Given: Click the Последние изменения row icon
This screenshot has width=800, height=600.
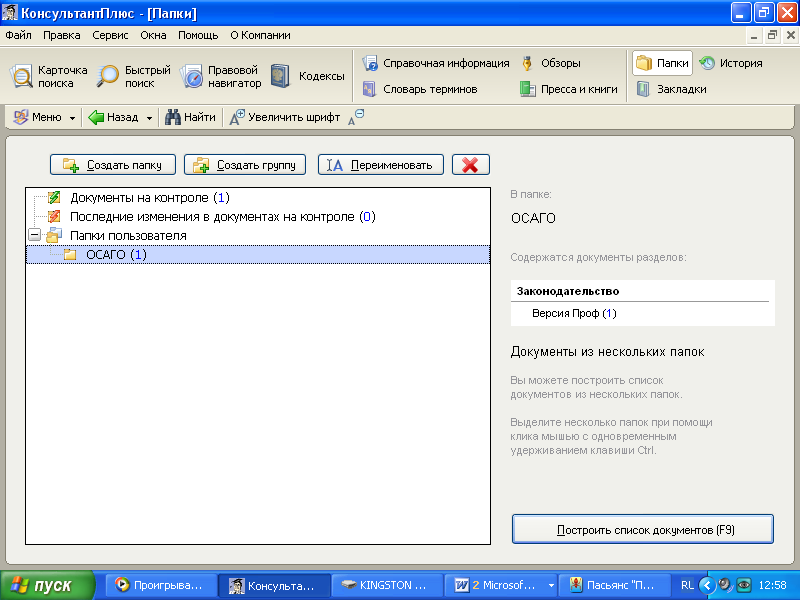Looking at the screenshot, I should click(54, 216).
